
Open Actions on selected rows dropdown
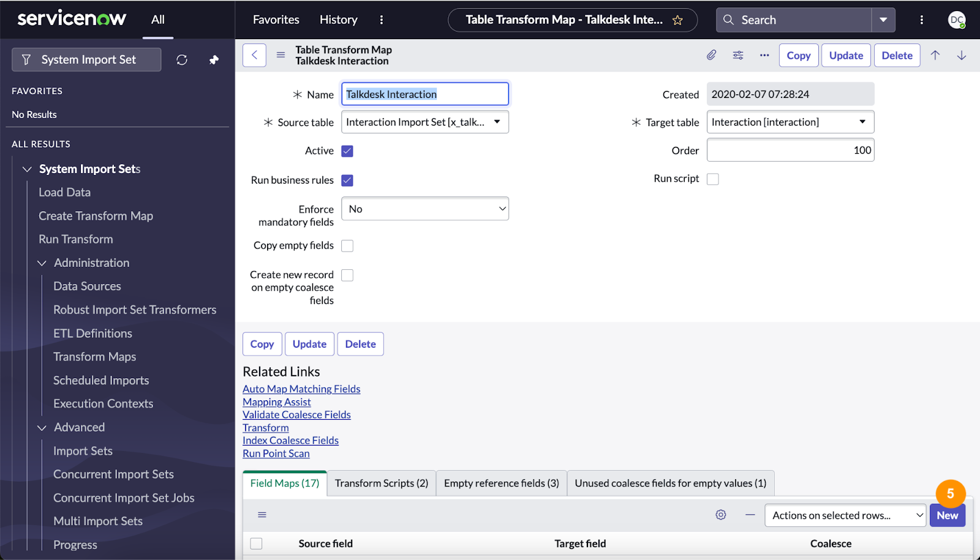845,515
